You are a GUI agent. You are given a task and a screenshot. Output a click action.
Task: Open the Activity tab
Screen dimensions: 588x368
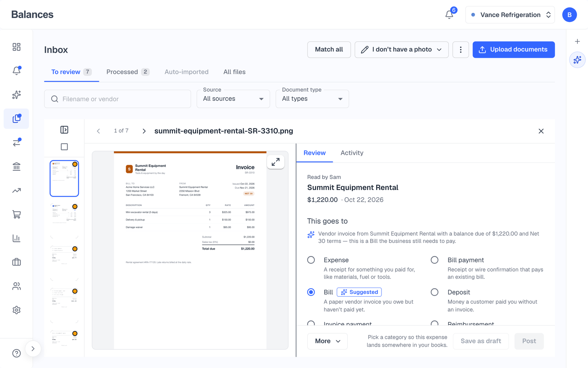pyautogui.click(x=352, y=153)
